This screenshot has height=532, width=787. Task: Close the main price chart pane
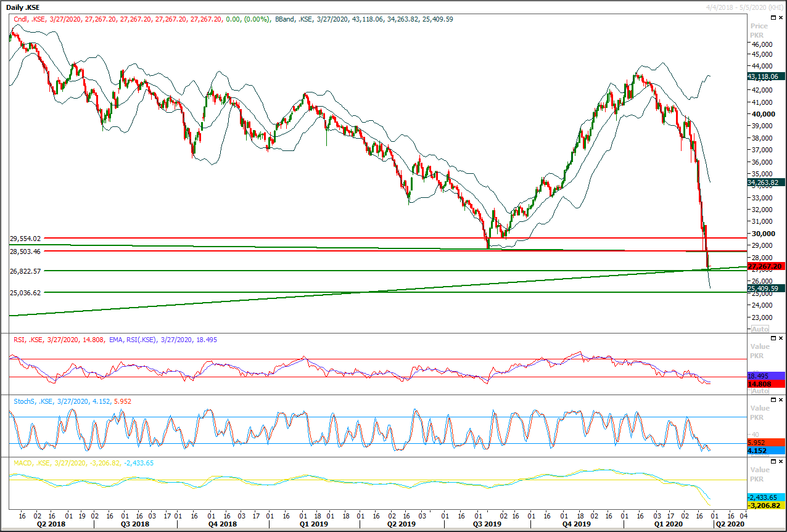781,18
